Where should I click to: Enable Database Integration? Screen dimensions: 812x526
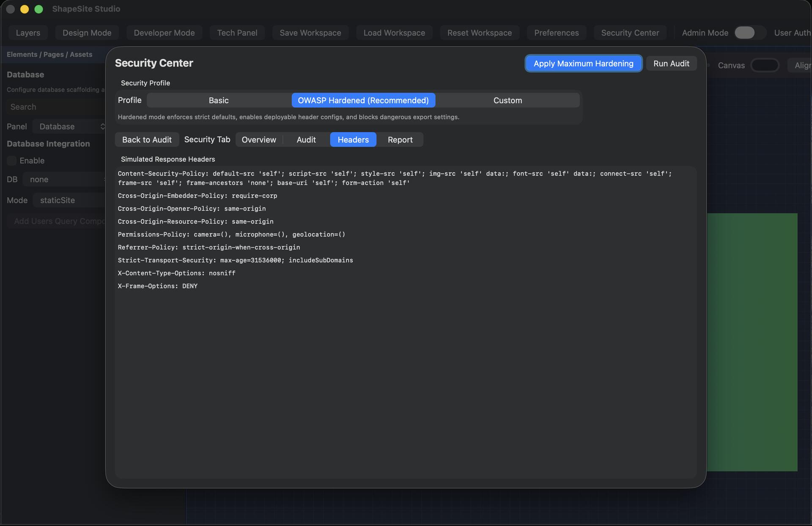coord(11,161)
